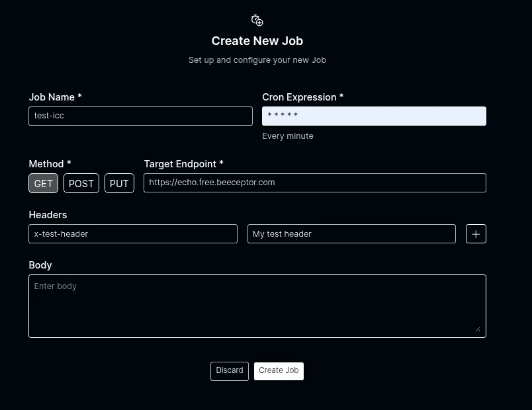Add a new header row with plus button
The image size is (532, 410).
coord(476,234)
